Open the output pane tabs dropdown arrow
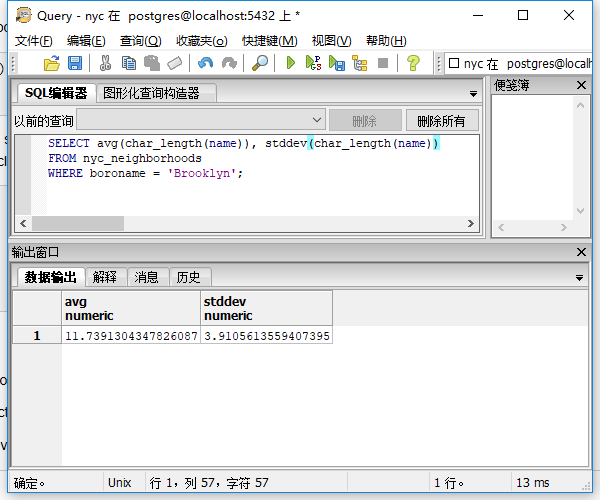The height and width of the screenshot is (500, 600). tap(579, 278)
